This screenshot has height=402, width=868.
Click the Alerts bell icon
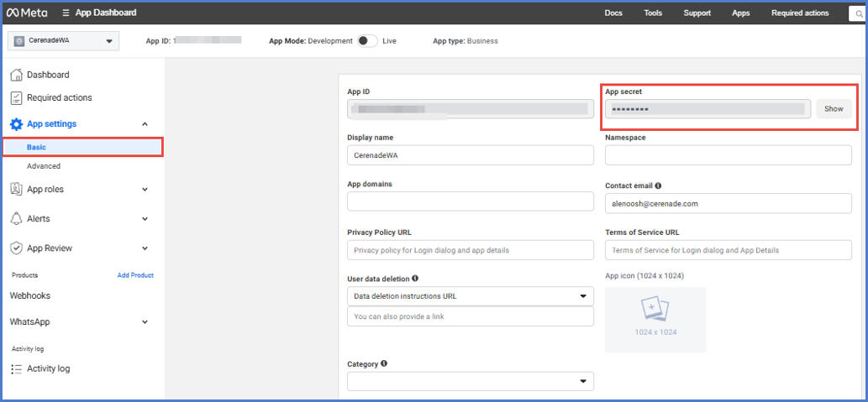[x=16, y=218]
